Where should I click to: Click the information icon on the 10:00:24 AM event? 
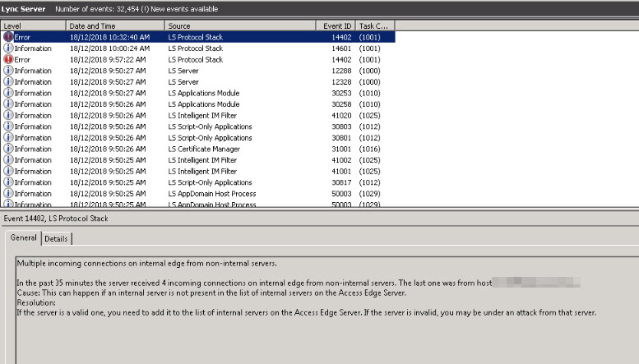9,48
